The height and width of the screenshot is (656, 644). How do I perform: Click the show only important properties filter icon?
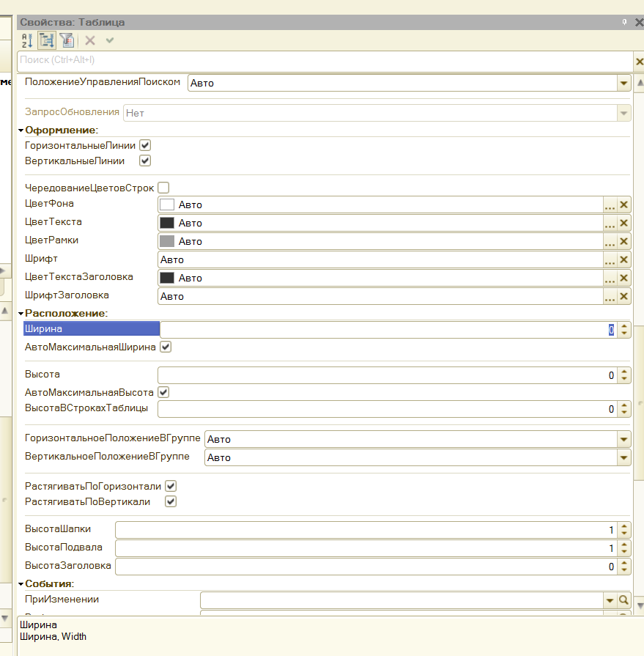click(67, 40)
